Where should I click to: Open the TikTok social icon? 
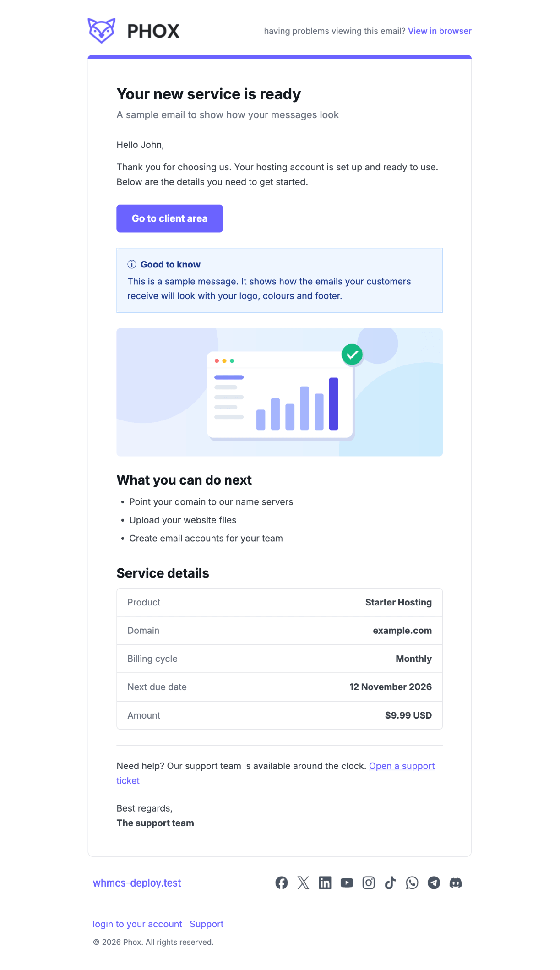(x=390, y=883)
